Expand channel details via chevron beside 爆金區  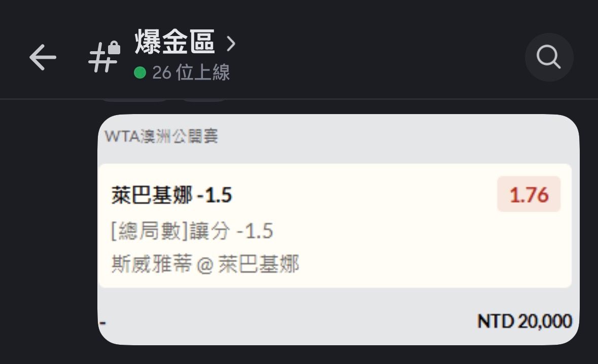(x=231, y=44)
